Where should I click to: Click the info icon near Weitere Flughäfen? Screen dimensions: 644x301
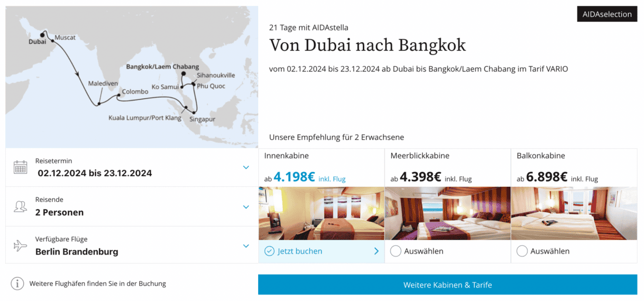tap(18, 284)
